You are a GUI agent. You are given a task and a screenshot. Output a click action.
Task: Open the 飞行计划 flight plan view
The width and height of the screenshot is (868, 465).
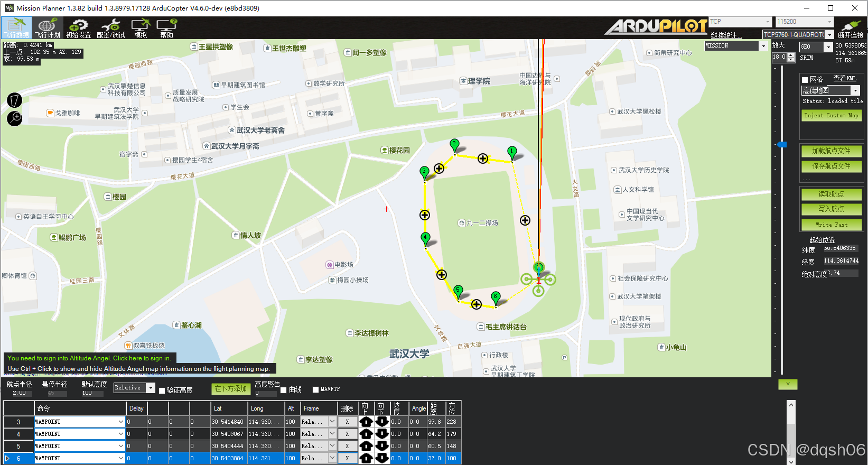tap(48, 27)
